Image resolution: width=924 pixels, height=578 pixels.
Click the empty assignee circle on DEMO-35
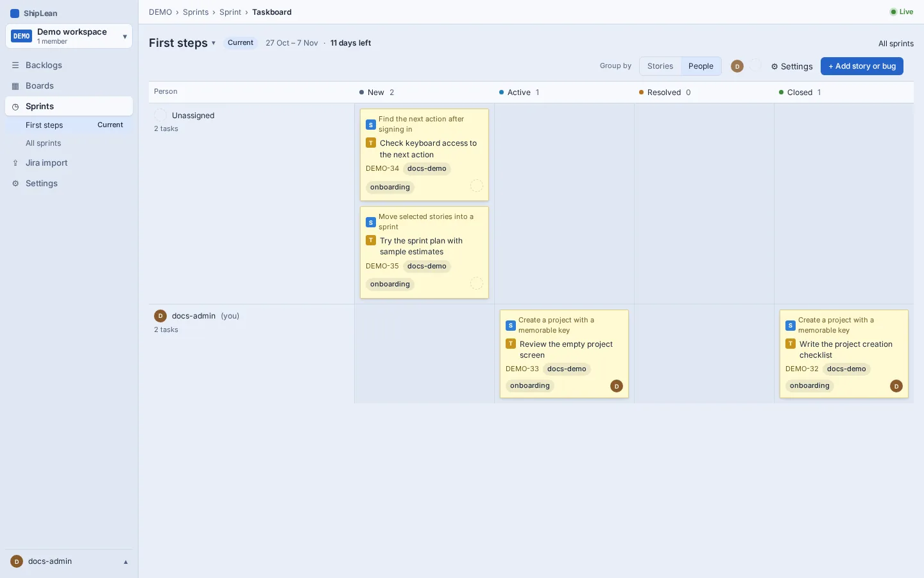point(477,283)
